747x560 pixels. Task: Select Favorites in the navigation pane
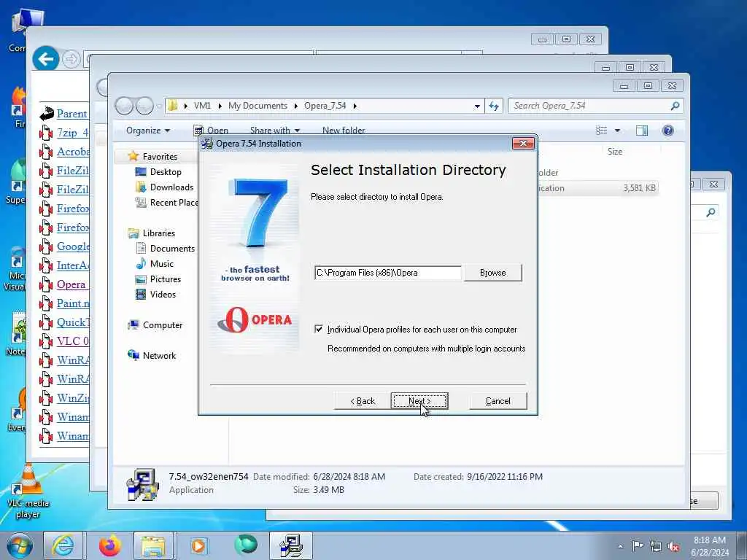160,157
